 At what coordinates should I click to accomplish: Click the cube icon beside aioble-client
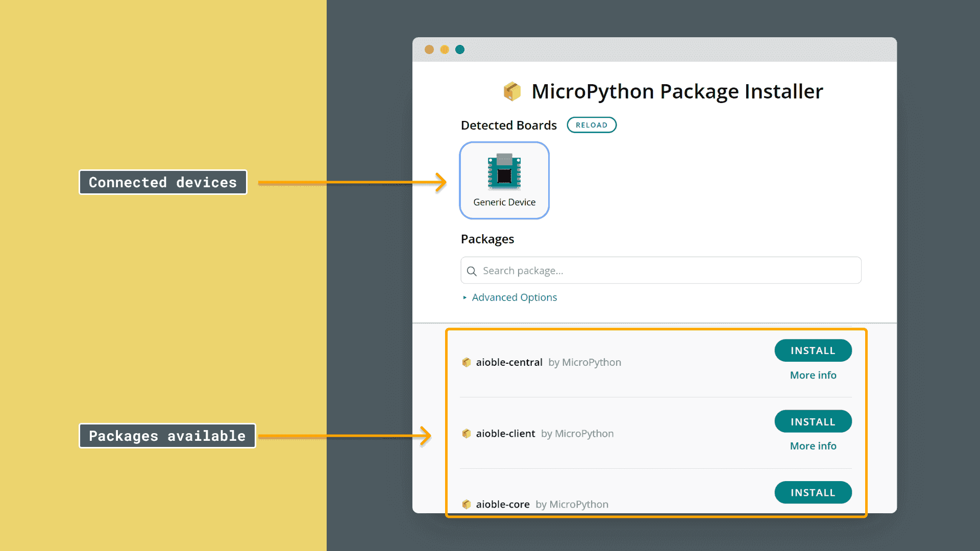click(467, 434)
